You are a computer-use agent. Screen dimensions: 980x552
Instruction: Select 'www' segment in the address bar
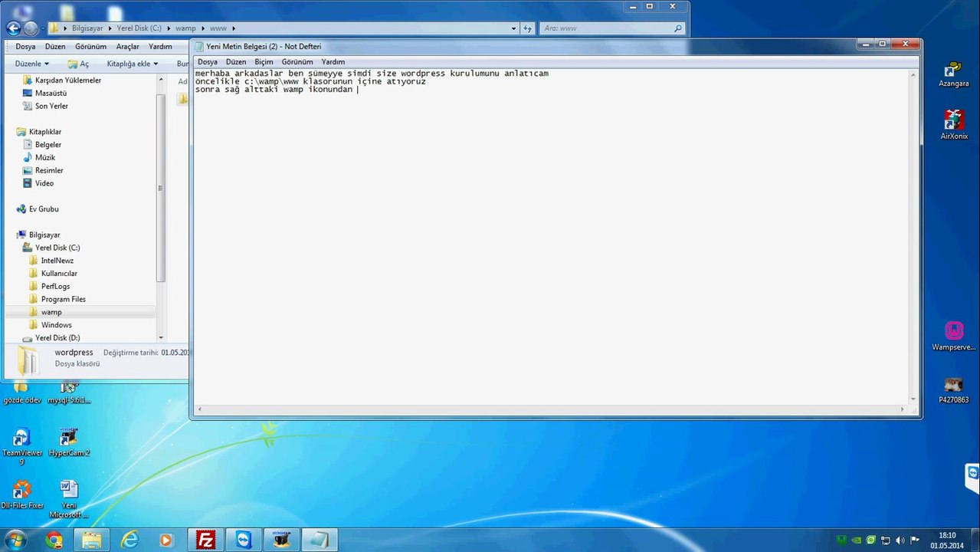click(x=218, y=28)
